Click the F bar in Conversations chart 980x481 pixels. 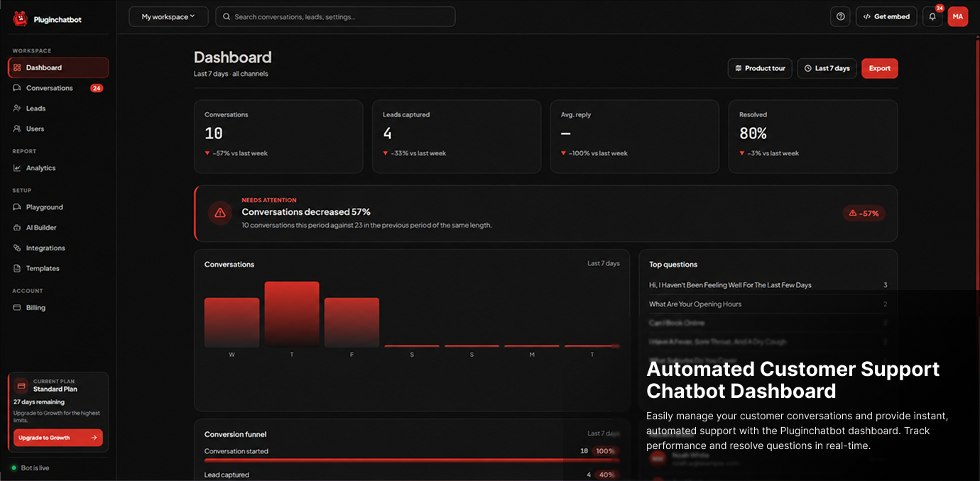352,322
